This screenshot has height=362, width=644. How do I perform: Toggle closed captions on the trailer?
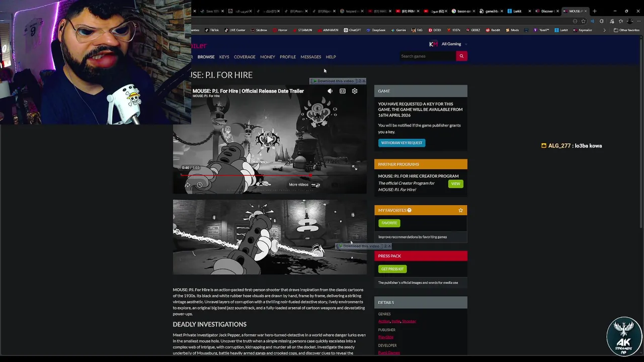[x=343, y=91]
